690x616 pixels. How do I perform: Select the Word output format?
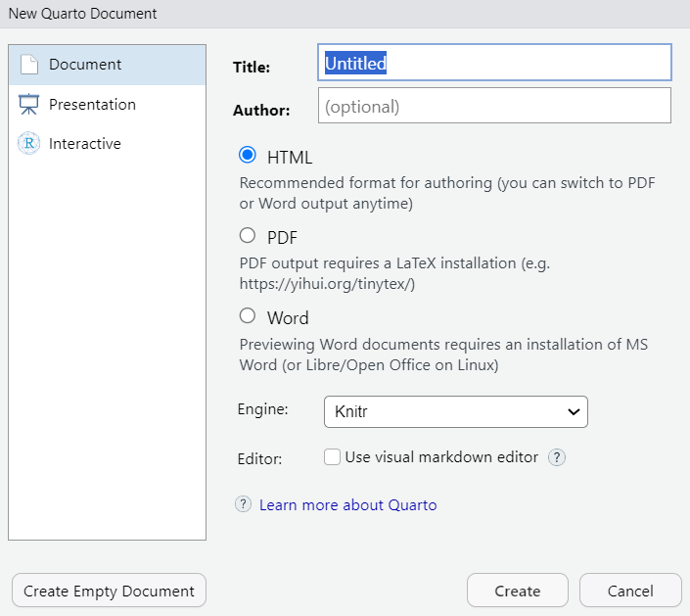pyautogui.click(x=248, y=315)
